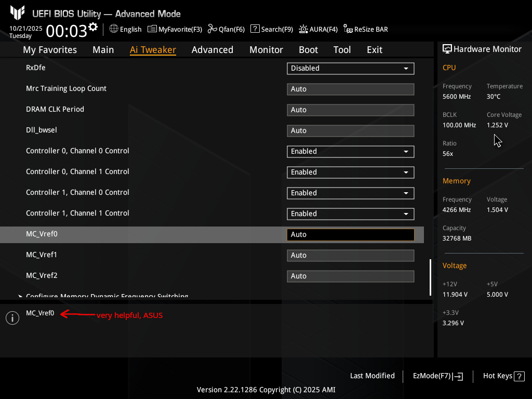Select the RxDfe setting label
This screenshot has width=532, height=399.
36,68
